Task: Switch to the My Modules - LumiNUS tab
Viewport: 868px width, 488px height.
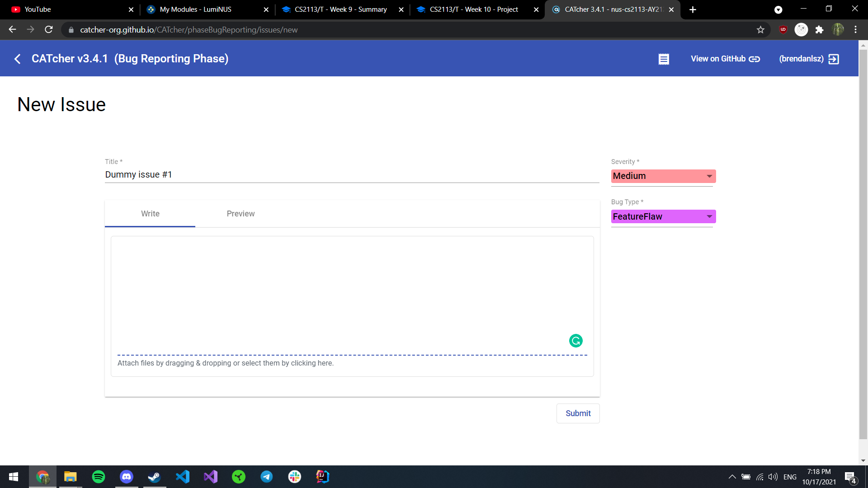Action: 195,9
